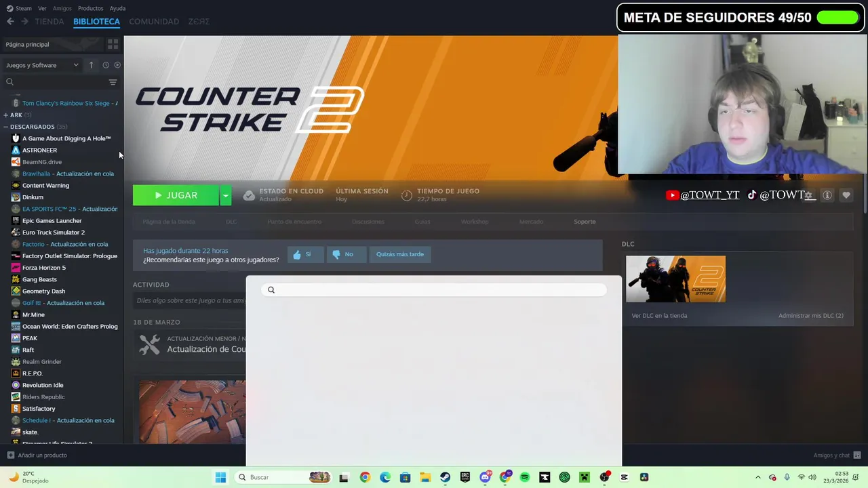Expand the ARK collection
The image size is (868, 488).
point(6,115)
